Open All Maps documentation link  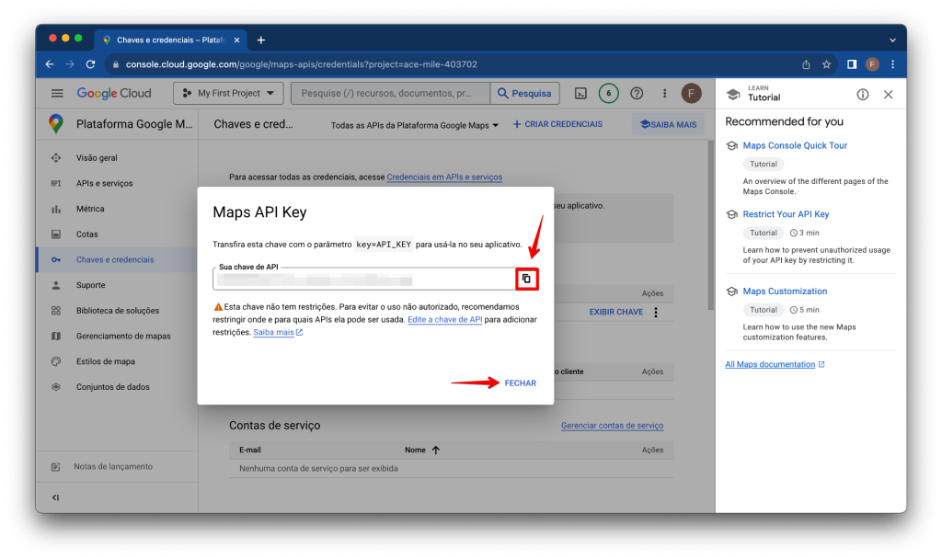(x=775, y=364)
